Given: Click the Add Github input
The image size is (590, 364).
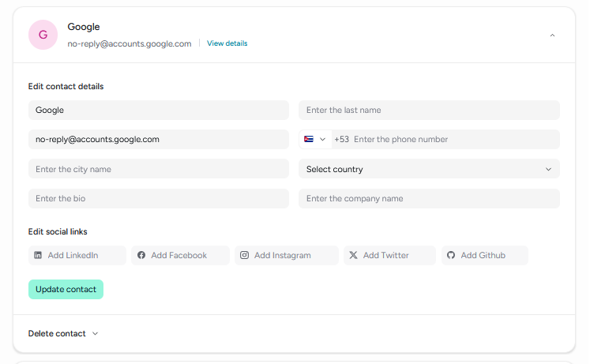Looking at the screenshot, I should [485, 255].
